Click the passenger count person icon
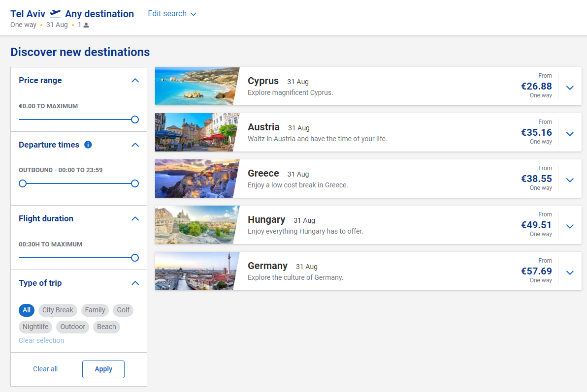Image resolution: width=587 pixels, height=392 pixels. 86,25
